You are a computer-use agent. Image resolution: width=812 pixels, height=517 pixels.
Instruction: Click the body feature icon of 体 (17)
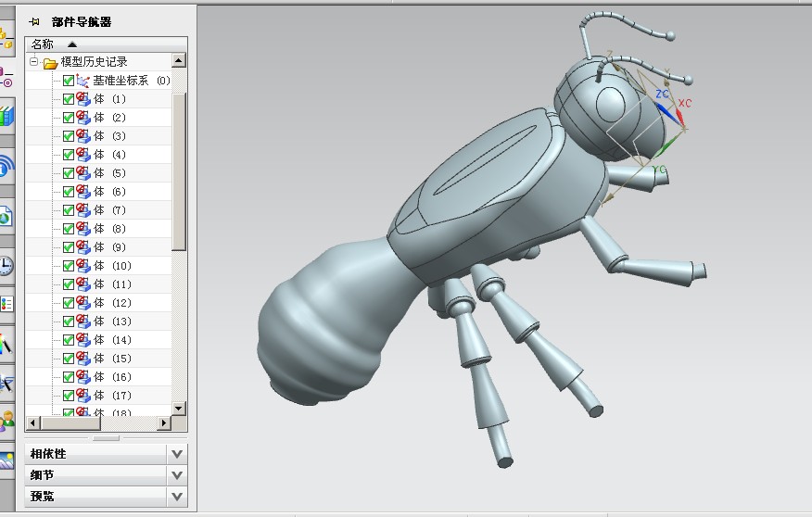click(x=83, y=396)
